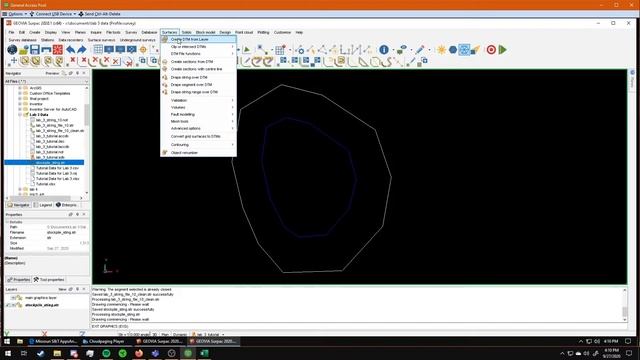Click Data recorders toolbar button

(x=71, y=40)
